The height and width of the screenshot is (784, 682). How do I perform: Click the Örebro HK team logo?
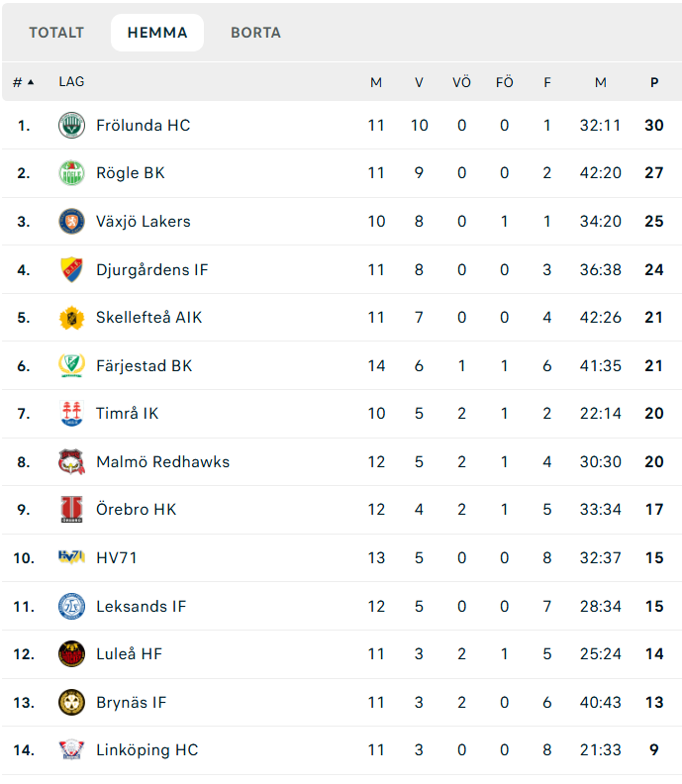[x=71, y=510]
